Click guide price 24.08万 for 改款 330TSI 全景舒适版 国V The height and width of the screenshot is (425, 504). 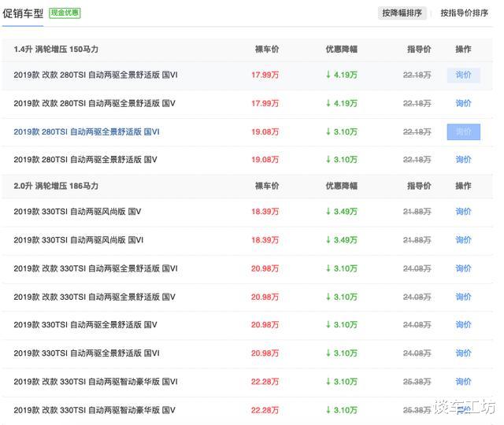pyautogui.click(x=417, y=297)
